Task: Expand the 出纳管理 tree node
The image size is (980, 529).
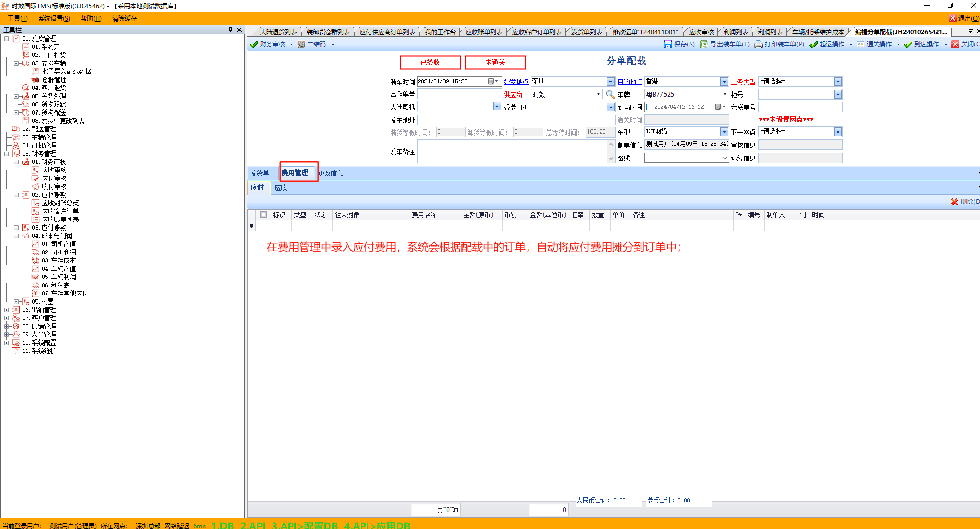Action: tap(7, 310)
